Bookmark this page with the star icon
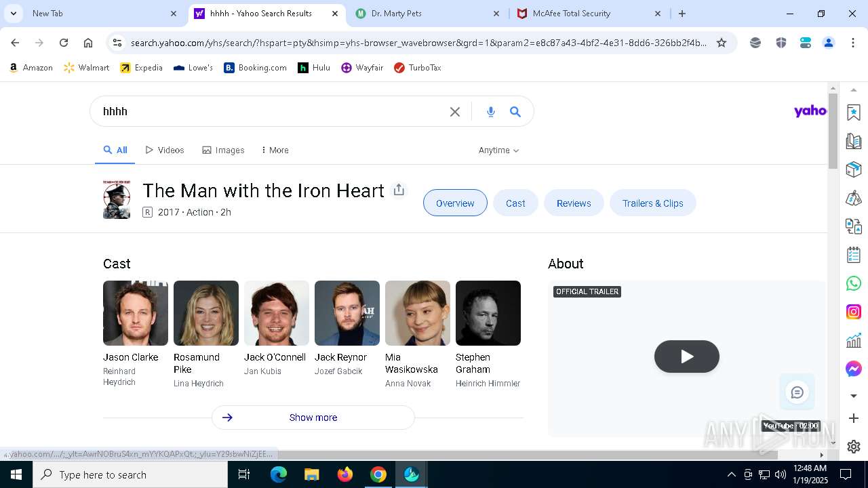The height and width of the screenshot is (488, 868). coord(722,43)
